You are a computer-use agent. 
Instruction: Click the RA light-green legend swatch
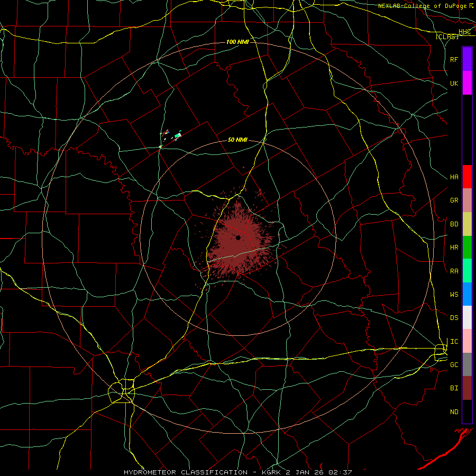coord(467,271)
